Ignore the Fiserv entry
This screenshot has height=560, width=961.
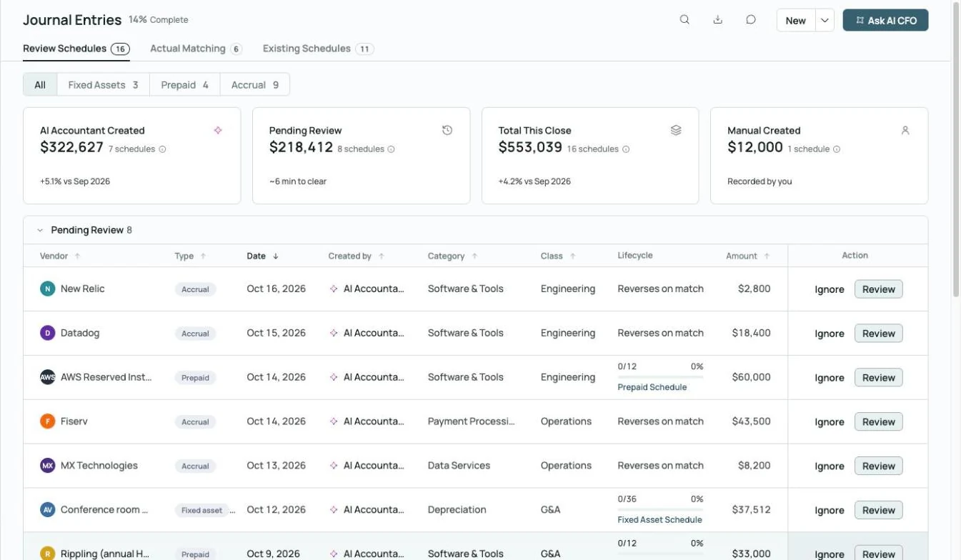[x=830, y=422]
